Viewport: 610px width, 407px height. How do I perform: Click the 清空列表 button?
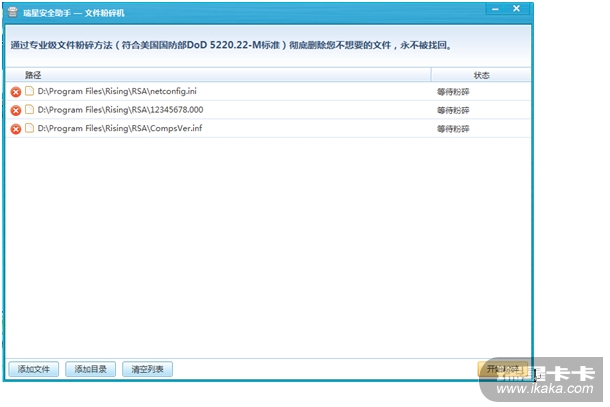[147, 369]
